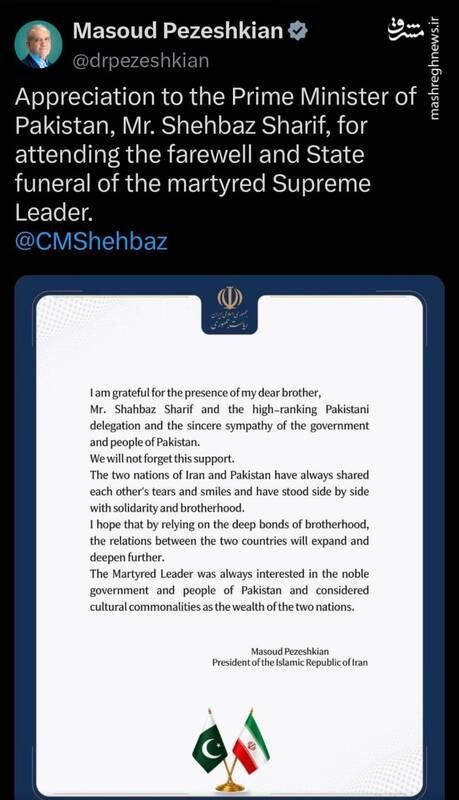The image size is (459, 800).
Task: Click the Persian calligraphy under the emblem
Action: (230, 320)
